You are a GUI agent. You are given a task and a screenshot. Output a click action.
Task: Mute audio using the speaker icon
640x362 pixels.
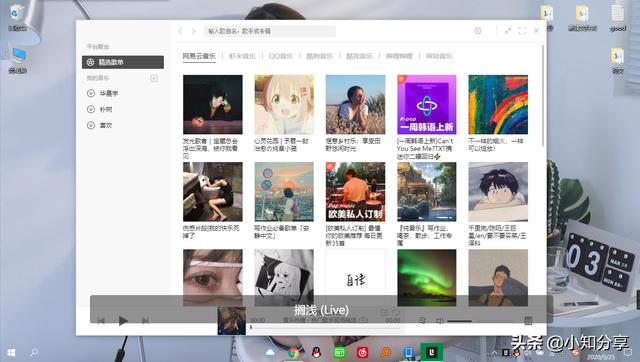tap(440, 321)
